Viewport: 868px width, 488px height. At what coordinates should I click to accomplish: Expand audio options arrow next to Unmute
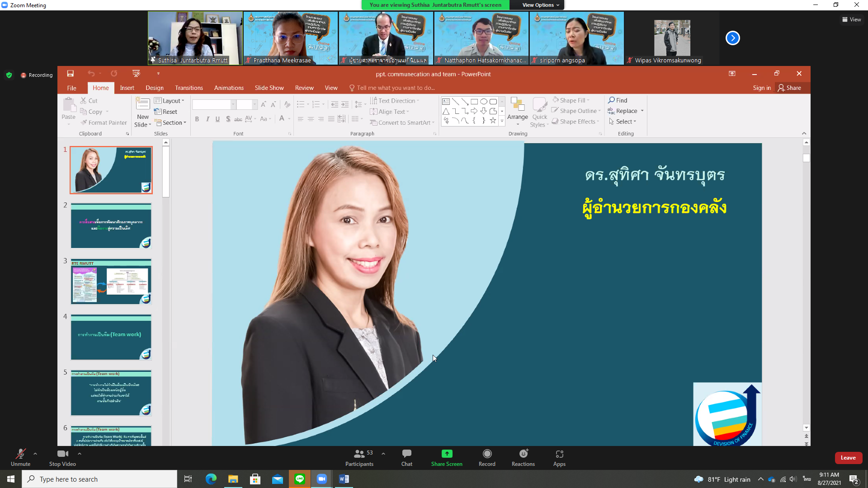click(35, 454)
